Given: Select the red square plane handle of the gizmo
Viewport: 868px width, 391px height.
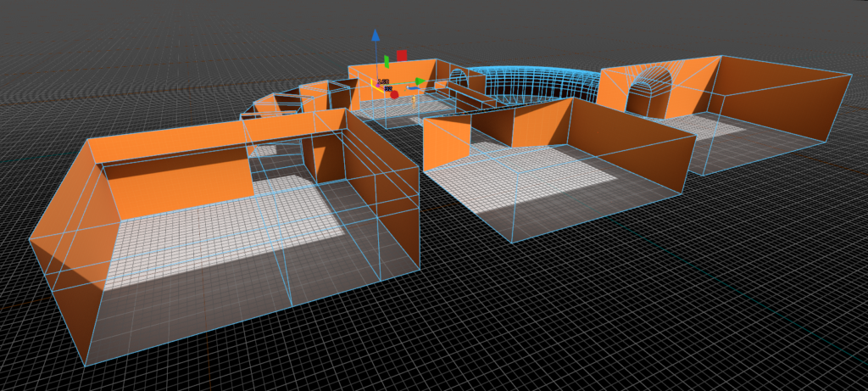Looking at the screenshot, I should (x=402, y=55).
